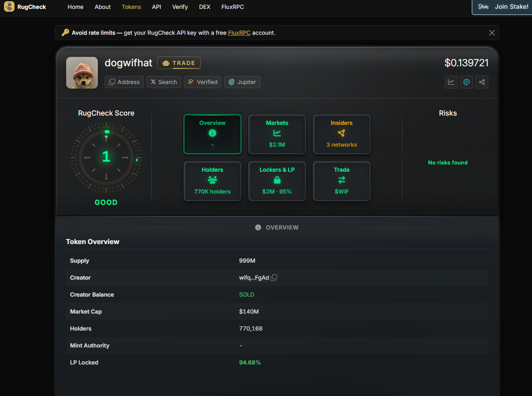Click the 999M supply value

coord(247,261)
